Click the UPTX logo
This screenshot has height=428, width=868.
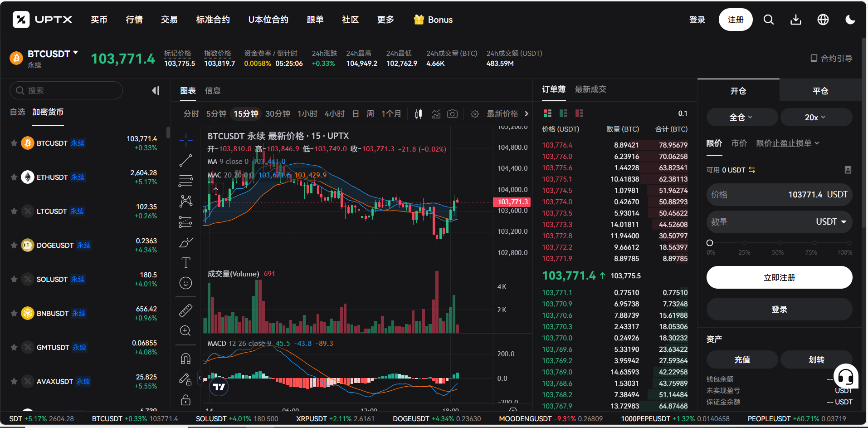(x=43, y=20)
